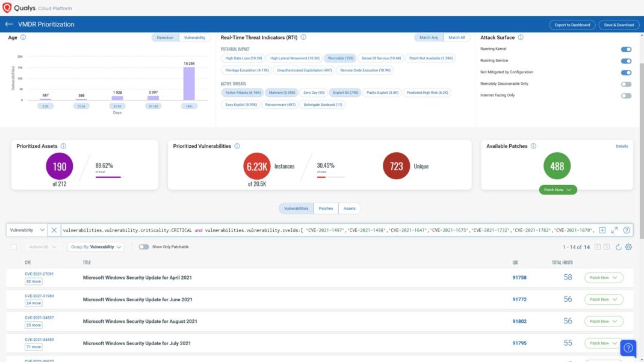Click Export to Dashboard button
The image size is (644, 362).
572,25
